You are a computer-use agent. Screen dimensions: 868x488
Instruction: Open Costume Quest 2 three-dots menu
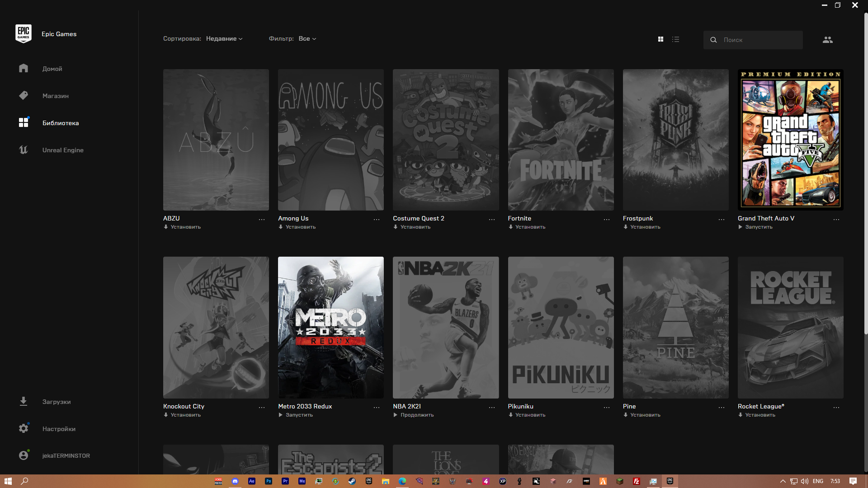pyautogui.click(x=492, y=220)
